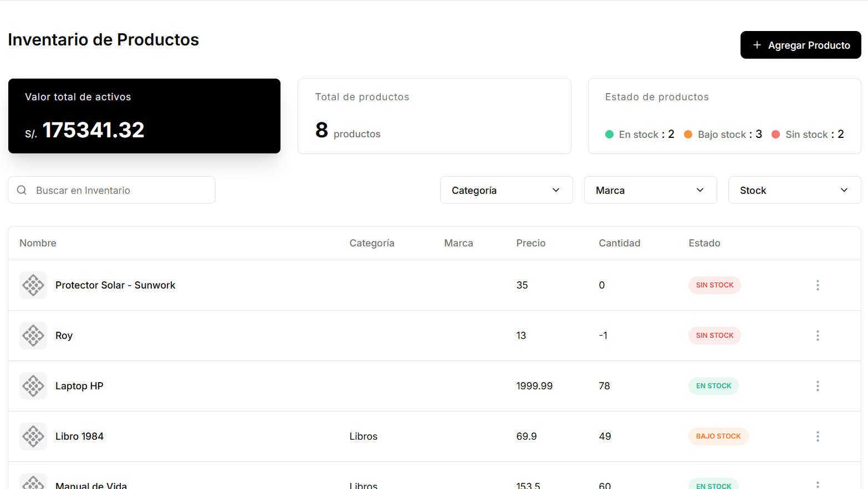Click the Libros category of Libro 1984
The image size is (868, 489).
(x=363, y=436)
